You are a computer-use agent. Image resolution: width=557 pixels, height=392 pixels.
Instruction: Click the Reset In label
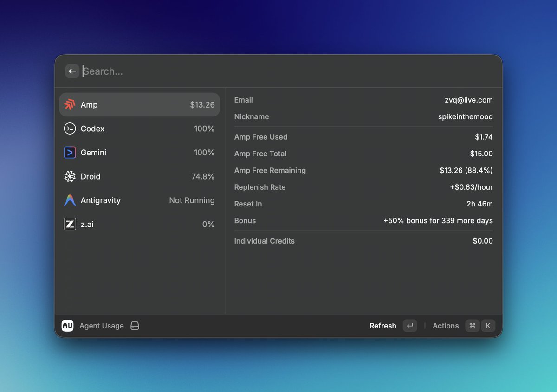coord(248,204)
